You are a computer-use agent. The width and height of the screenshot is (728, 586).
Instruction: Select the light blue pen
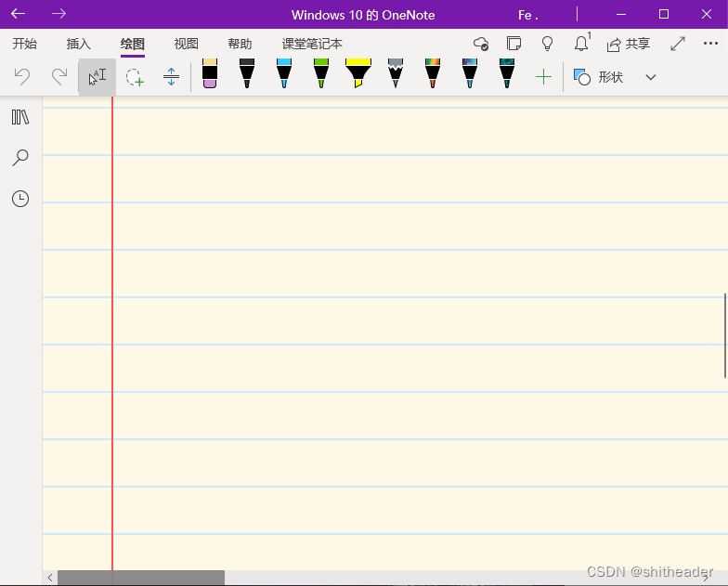pyautogui.click(x=284, y=73)
